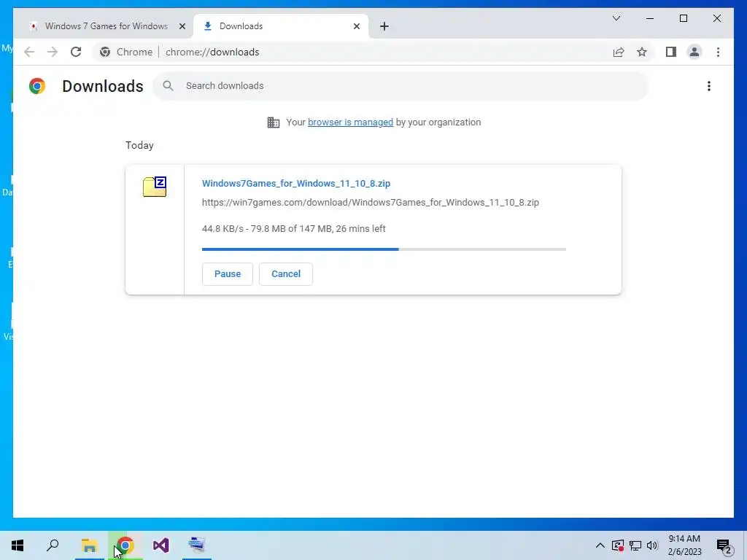Image resolution: width=747 pixels, height=560 pixels.
Task: Click the tray icon with the red dot
Action: click(617, 545)
